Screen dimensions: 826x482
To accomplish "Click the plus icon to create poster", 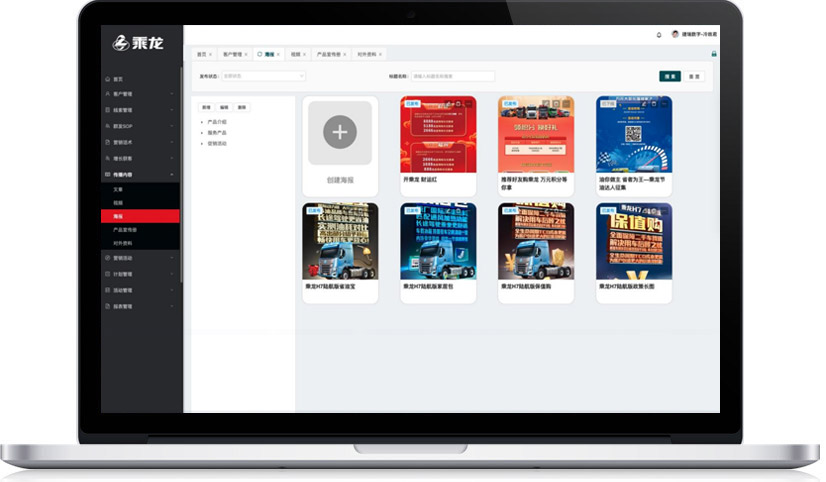I will point(340,132).
